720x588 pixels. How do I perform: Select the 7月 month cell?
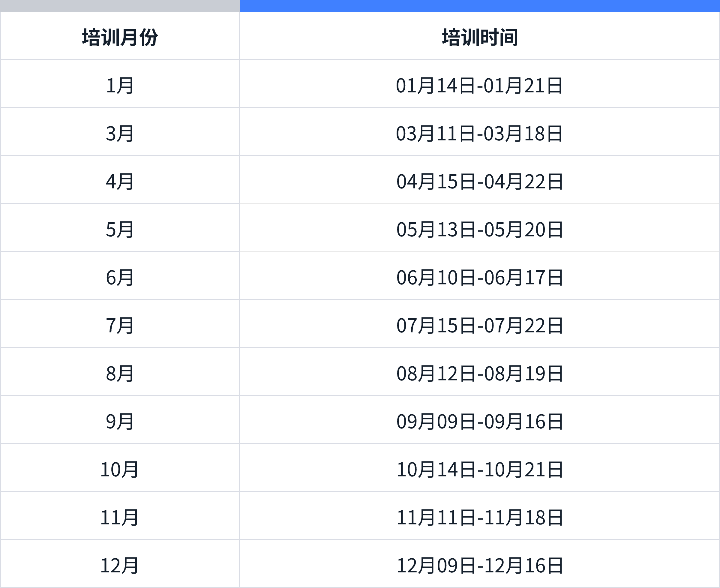[120, 325]
